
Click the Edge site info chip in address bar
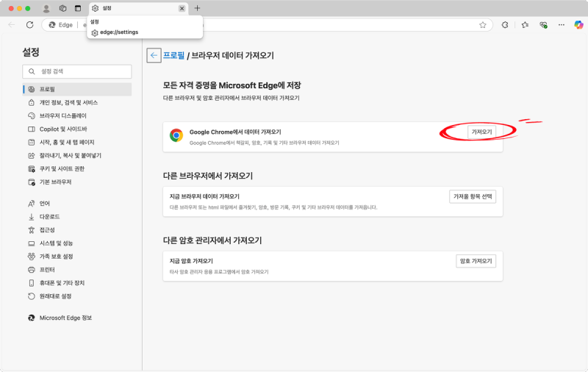tap(61, 25)
